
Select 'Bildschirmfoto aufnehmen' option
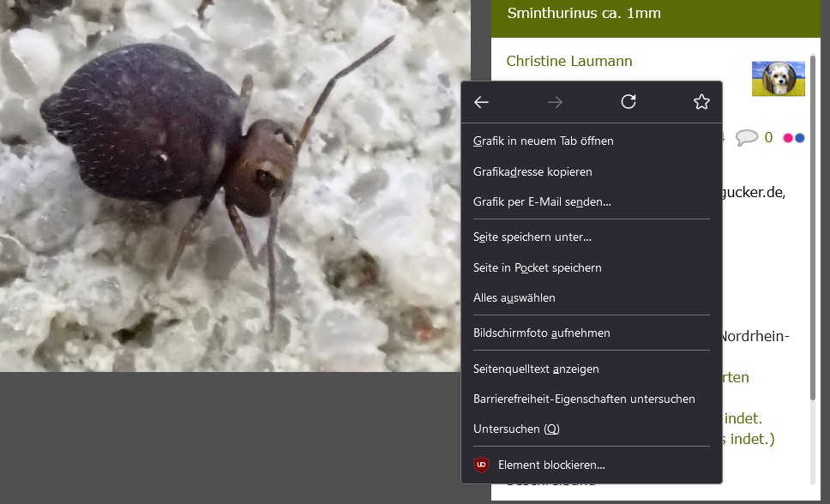(542, 333)
